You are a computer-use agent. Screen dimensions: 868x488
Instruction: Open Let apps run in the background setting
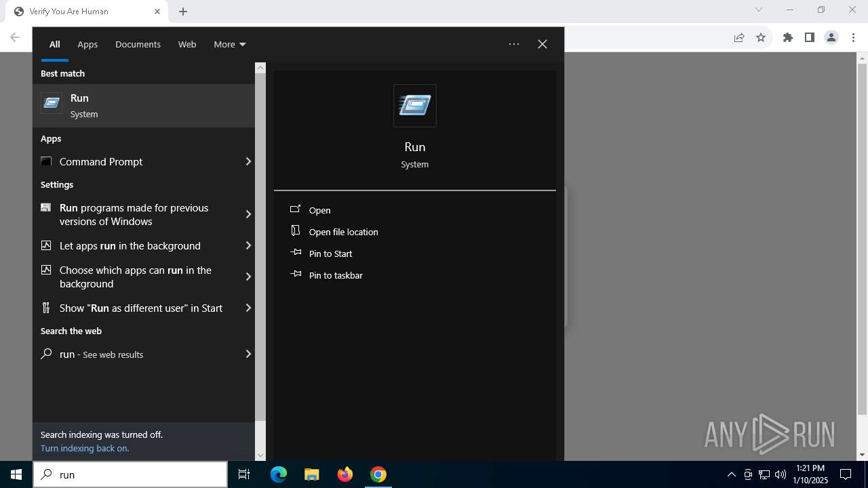coord(138,245)
